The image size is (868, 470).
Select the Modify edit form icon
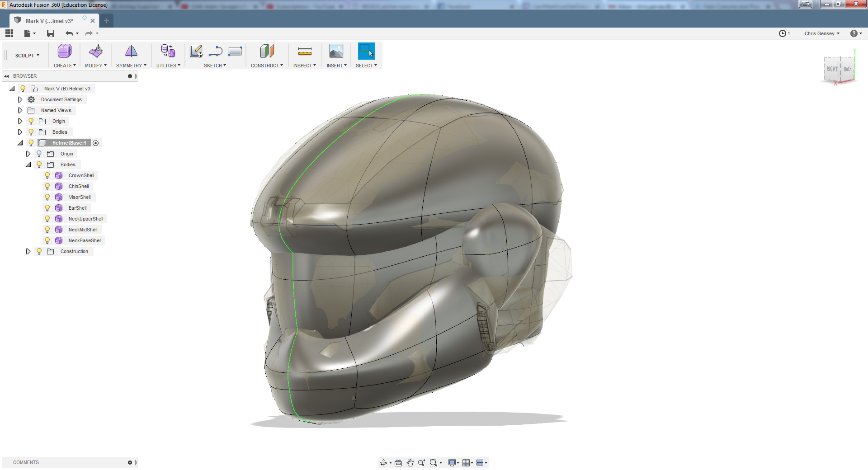point(96,51)
